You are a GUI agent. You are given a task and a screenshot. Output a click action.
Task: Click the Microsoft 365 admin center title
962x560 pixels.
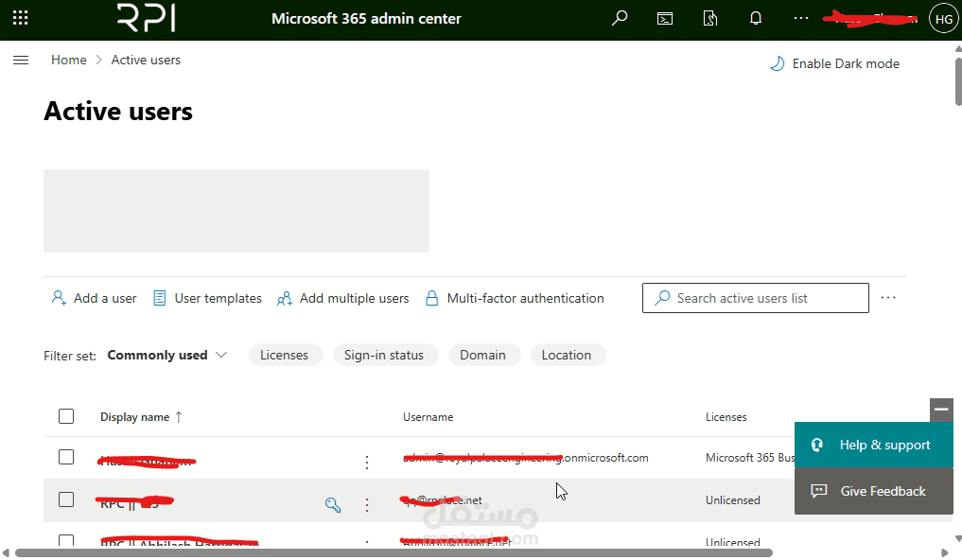[x=366, y=19]
